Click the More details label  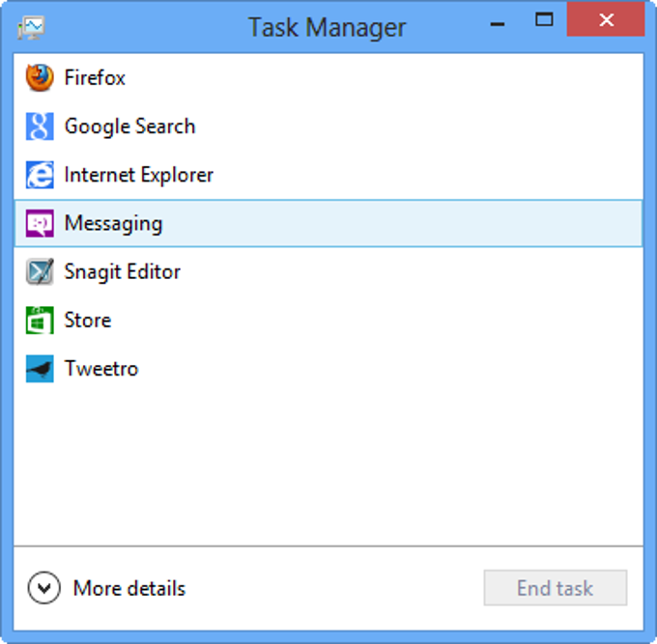(x=129, y=588)
